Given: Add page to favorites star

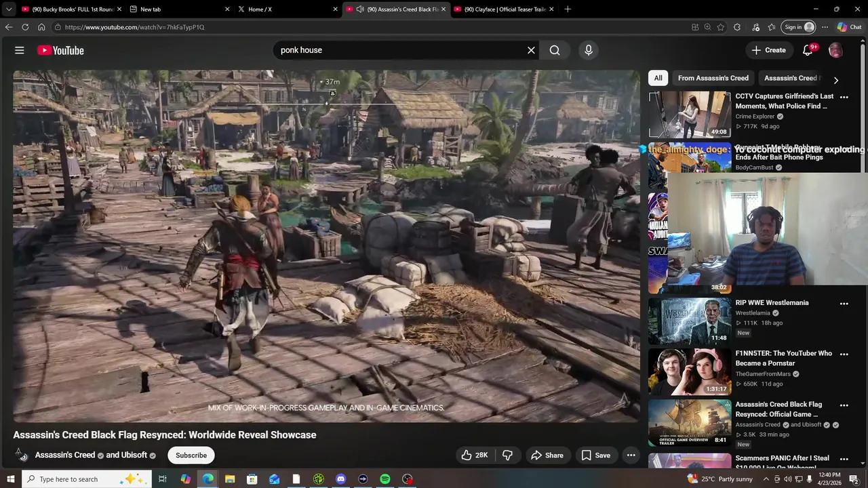Looking at the screenshot, I should pyautogui.click(x=721, y=27).
